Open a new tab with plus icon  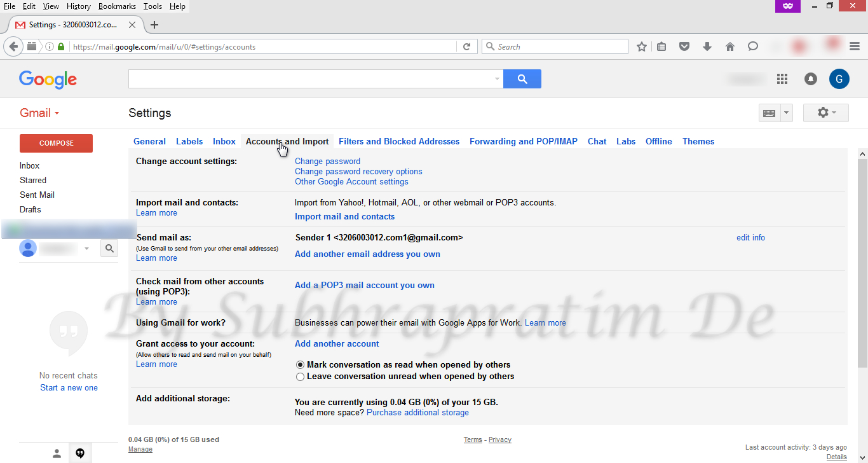click(154, 25)
